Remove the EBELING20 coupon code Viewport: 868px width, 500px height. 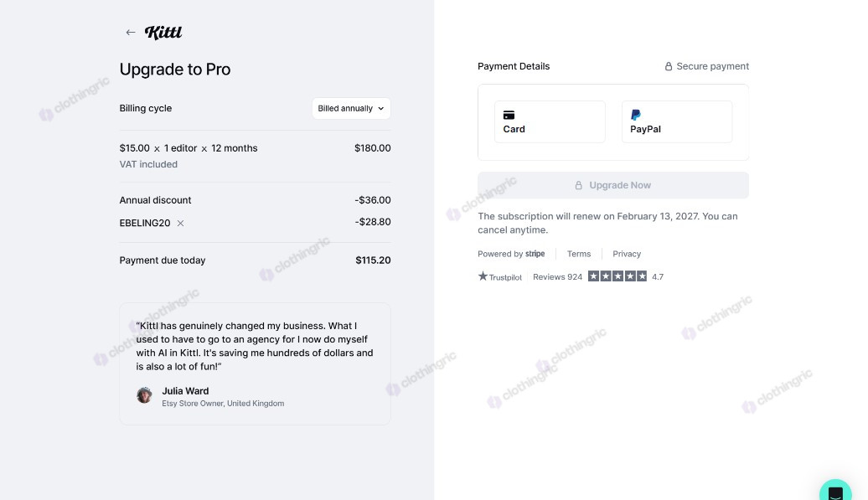180,224
